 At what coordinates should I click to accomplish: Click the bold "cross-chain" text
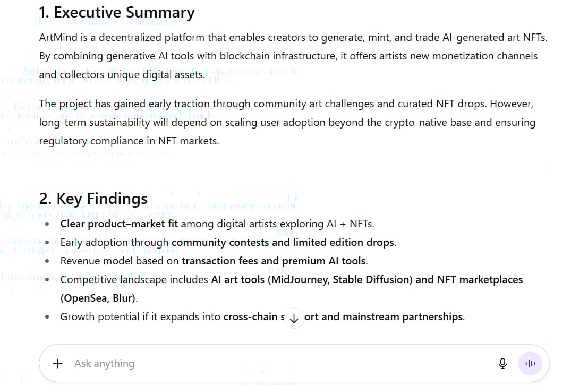pyautogui.click(x=251, y=316)
